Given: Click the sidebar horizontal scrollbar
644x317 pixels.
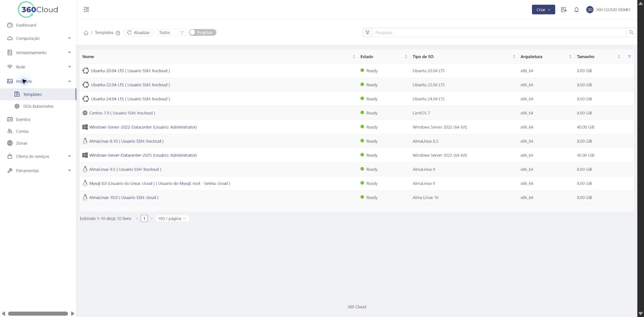Looking at the screenshot, I should click(x=38, y=314).
